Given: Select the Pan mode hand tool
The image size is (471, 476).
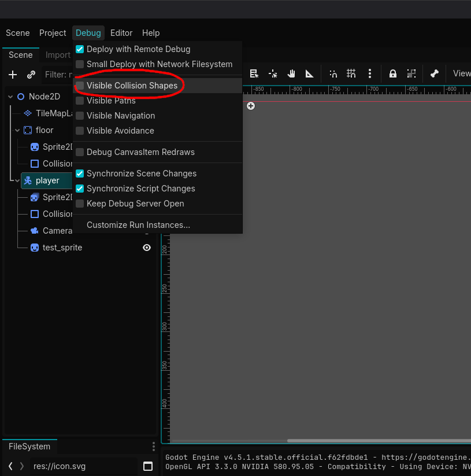Looking at the screenshot, I should pyautogui.click(x=291, y=73).
